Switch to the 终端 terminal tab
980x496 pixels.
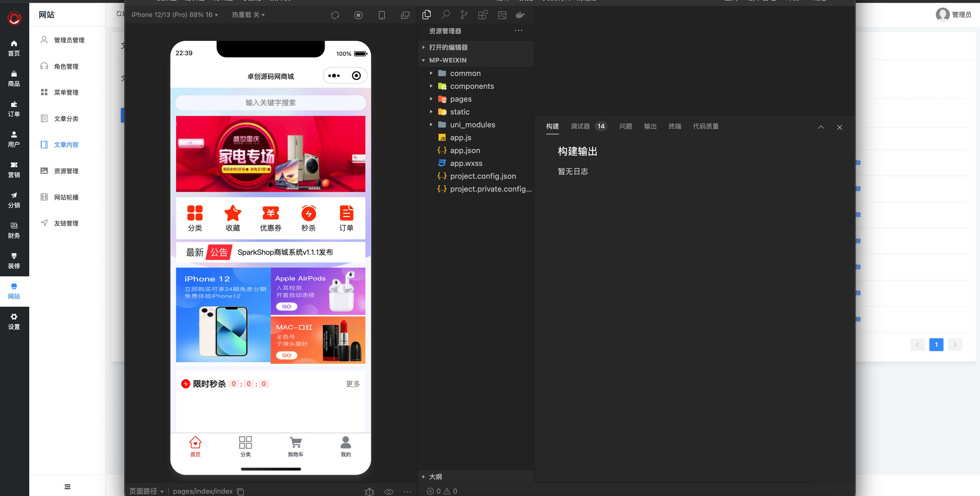(675, 126)
